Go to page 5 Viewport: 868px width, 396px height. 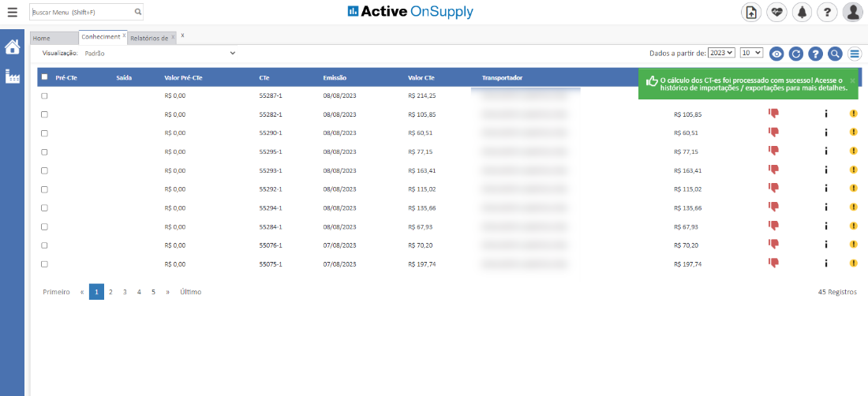click(153, 292)
